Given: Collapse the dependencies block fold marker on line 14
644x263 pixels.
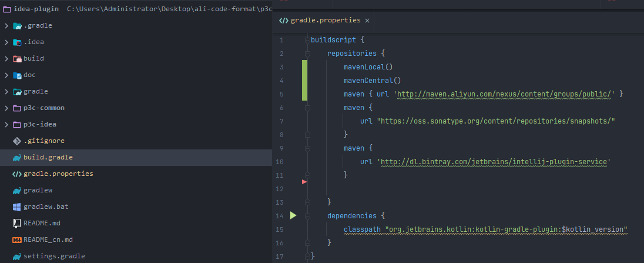Looking at the screenshot, I should coord(307,216).
